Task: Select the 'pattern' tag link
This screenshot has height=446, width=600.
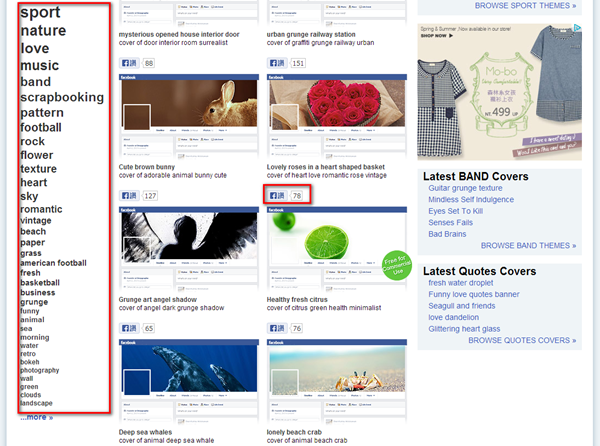Action: 42,112
